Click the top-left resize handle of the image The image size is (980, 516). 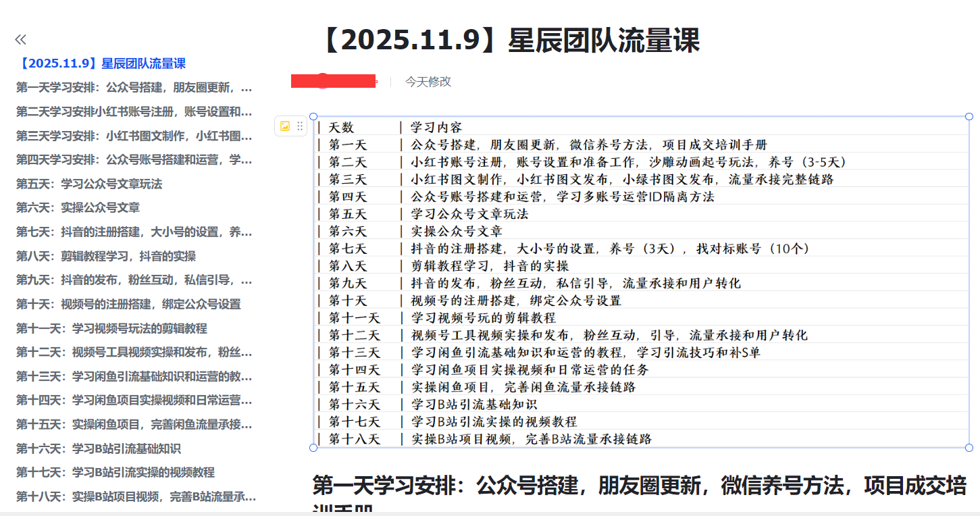pos(313,117)
